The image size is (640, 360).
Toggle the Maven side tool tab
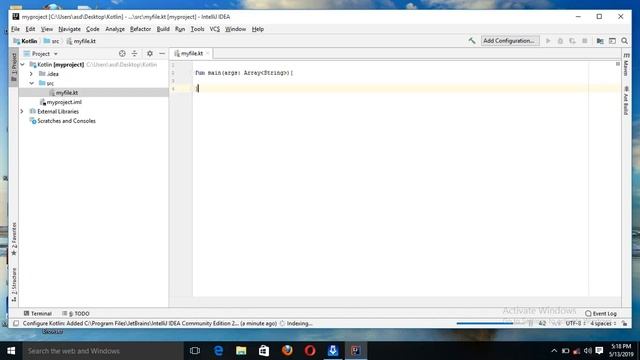[626, 64]
